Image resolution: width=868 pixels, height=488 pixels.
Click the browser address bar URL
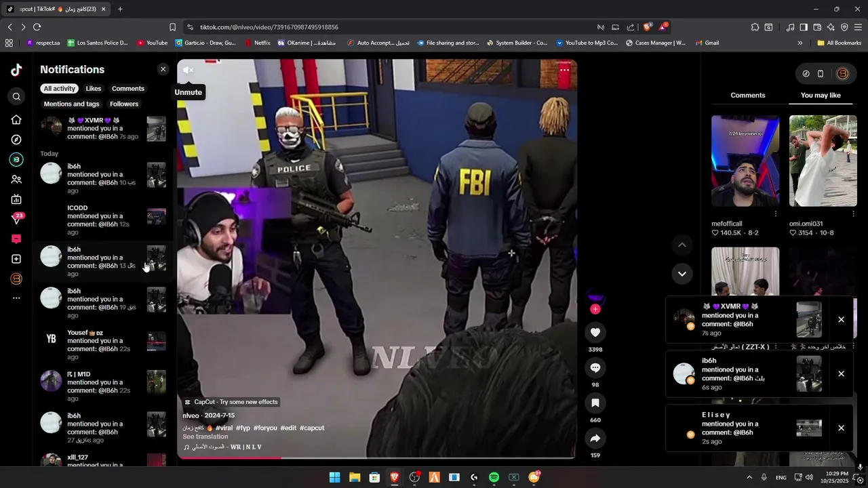pos(269,27)
